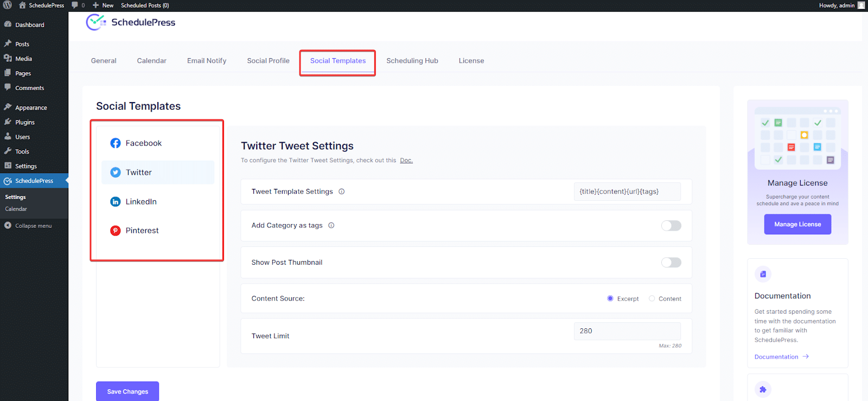Click the Tweet Limit field showing 280
Viewport: 868px width, 401px height.
(x=627, y=331)
